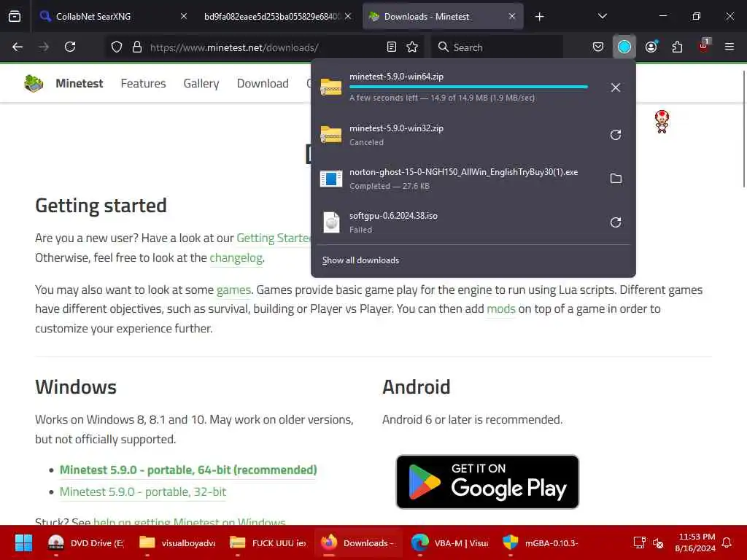Open visualboyadvance folder taskbar item
The width and height of the screenshot is (747, 560).
coord(177,542)
